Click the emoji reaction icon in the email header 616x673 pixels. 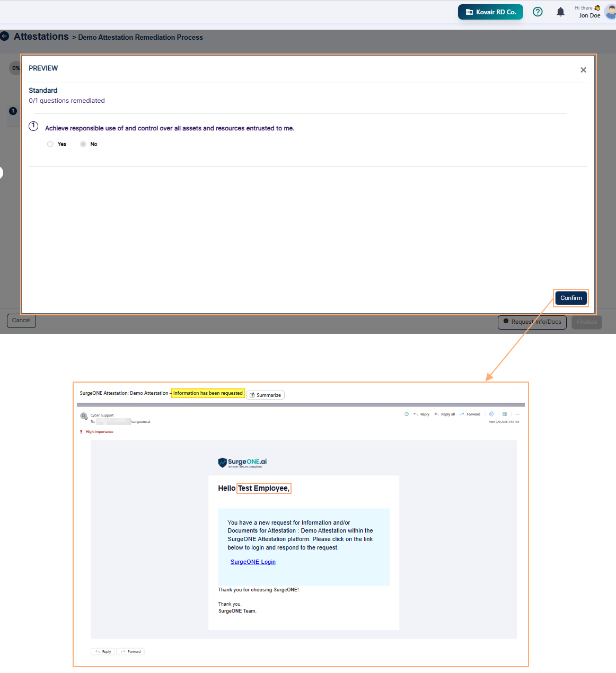(406, 414)
